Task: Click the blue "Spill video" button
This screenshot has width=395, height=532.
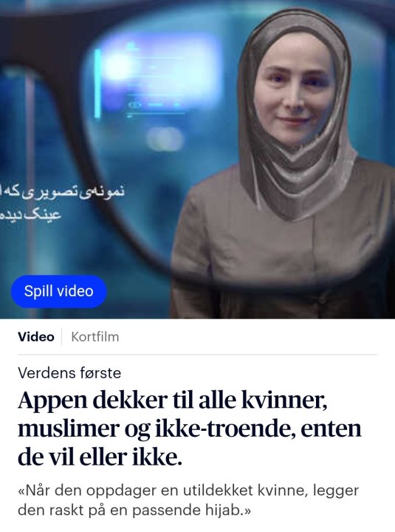Action: pyautogui.click(x=59, y=291)
